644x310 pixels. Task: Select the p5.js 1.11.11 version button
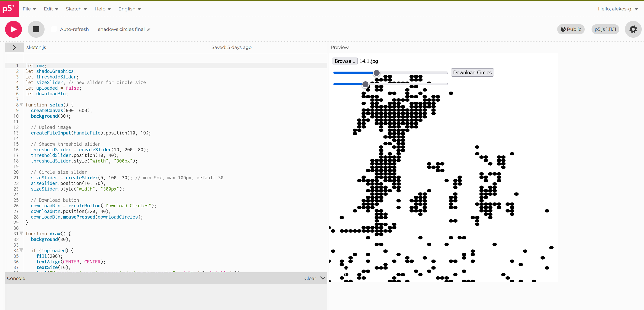[605, 29]
